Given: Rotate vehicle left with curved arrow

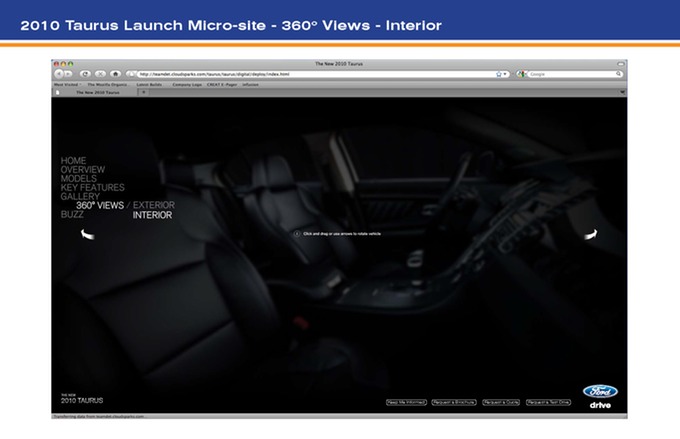Looking at the screenshot, I should click(x=88, y=234).
